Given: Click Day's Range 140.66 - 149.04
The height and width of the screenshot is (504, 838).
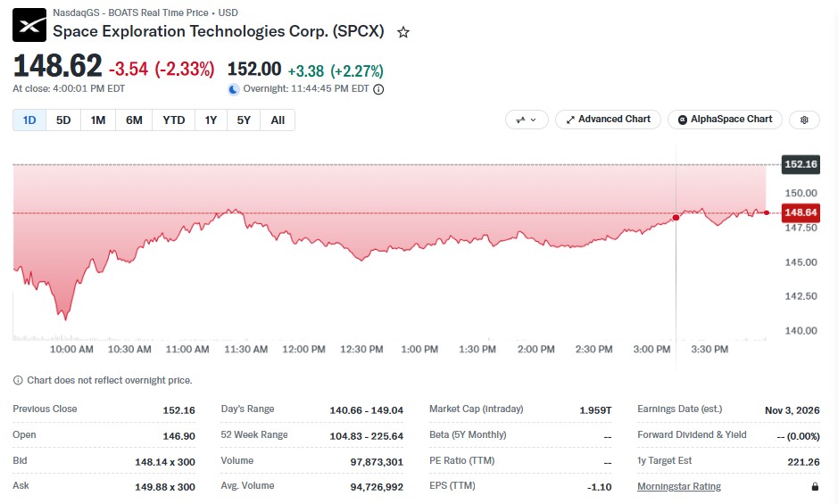Looking at the screenshot, I should (367, 410).
